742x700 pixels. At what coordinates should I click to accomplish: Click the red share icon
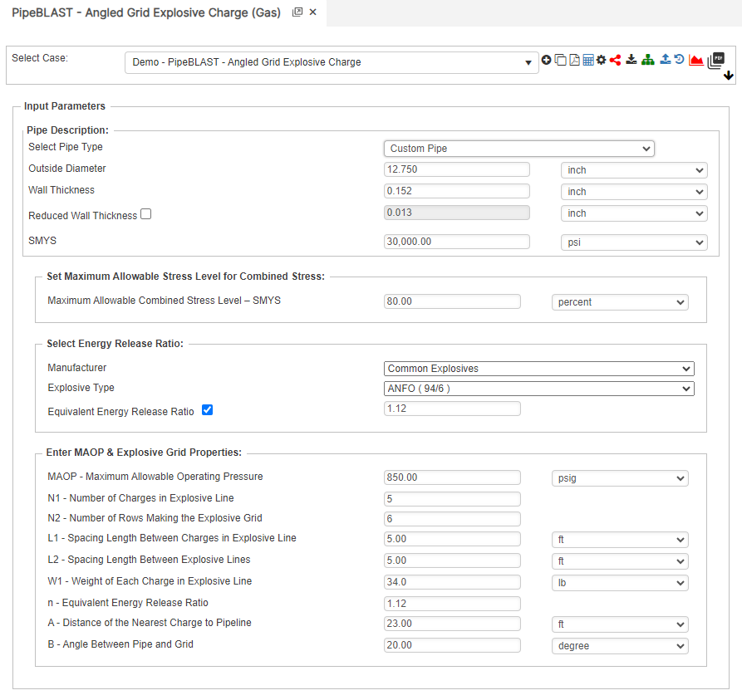[x=615, y=60]
